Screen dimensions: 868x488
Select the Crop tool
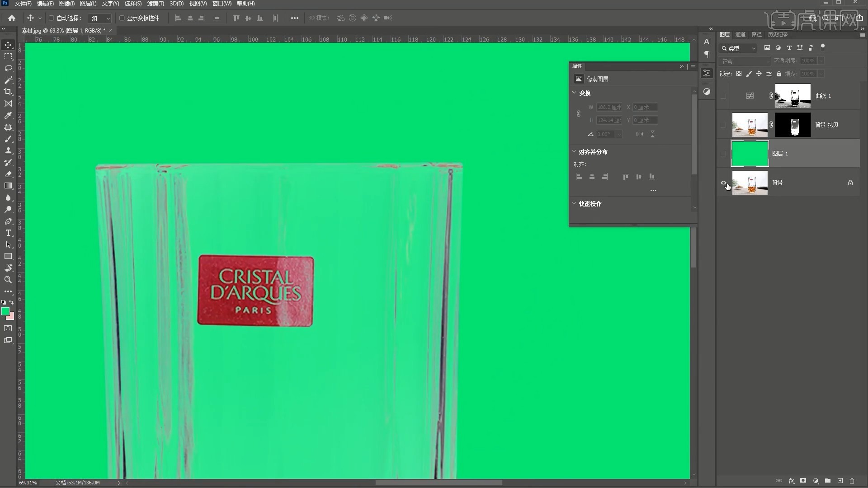click(8, 92)
